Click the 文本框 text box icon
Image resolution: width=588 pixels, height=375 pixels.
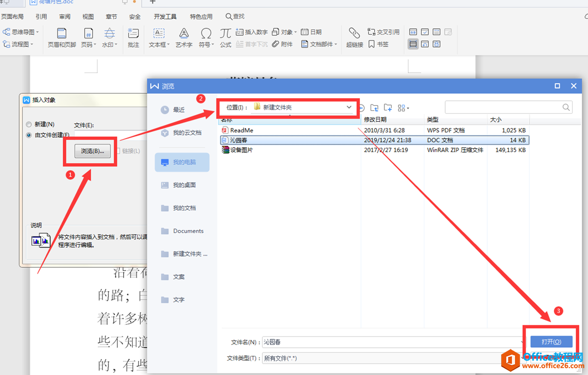tap(159, 34)
